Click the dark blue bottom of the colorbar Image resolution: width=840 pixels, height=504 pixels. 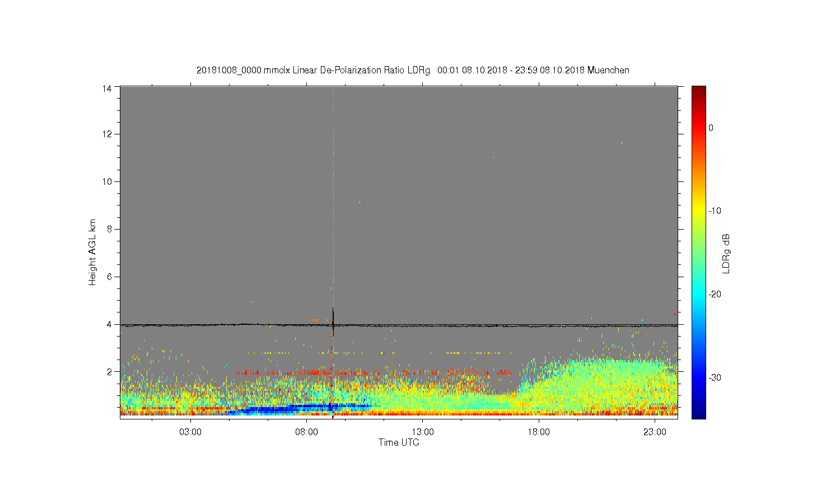click(x=698, y=413)
